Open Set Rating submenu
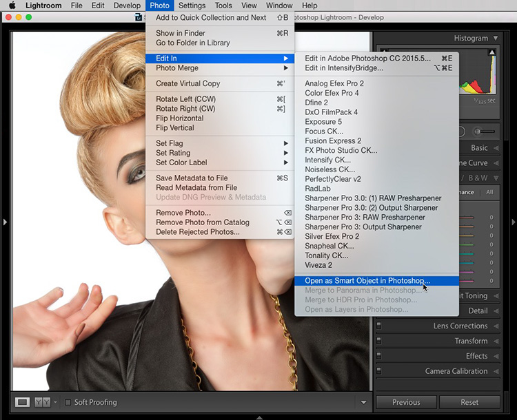 click(x=220, y=153)
